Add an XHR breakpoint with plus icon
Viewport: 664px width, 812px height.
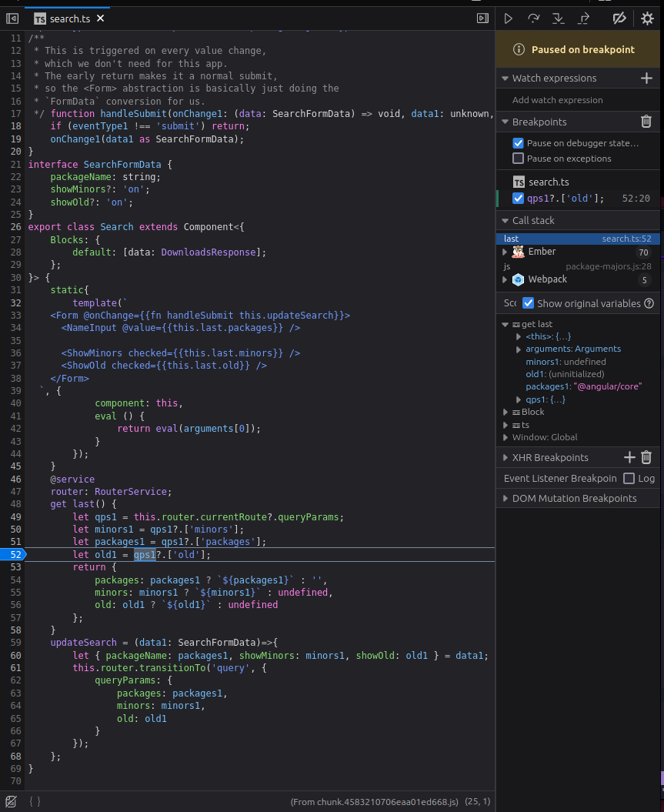click(629, 457)
